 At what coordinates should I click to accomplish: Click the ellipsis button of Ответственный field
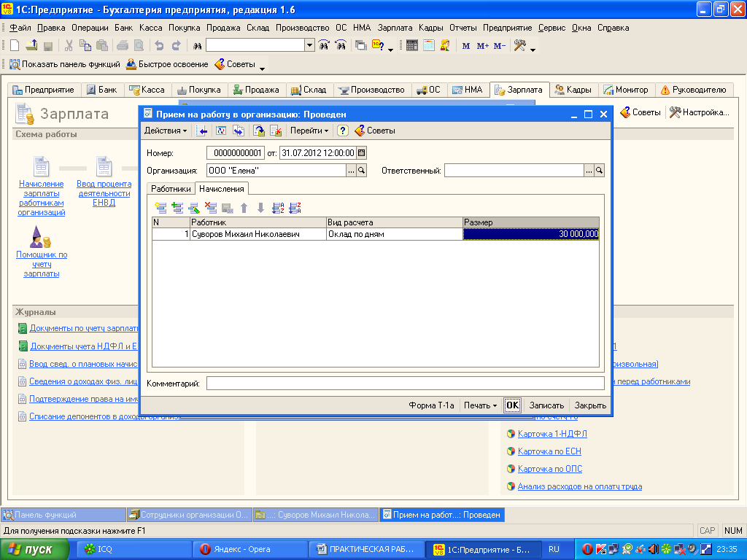(589, 171)
